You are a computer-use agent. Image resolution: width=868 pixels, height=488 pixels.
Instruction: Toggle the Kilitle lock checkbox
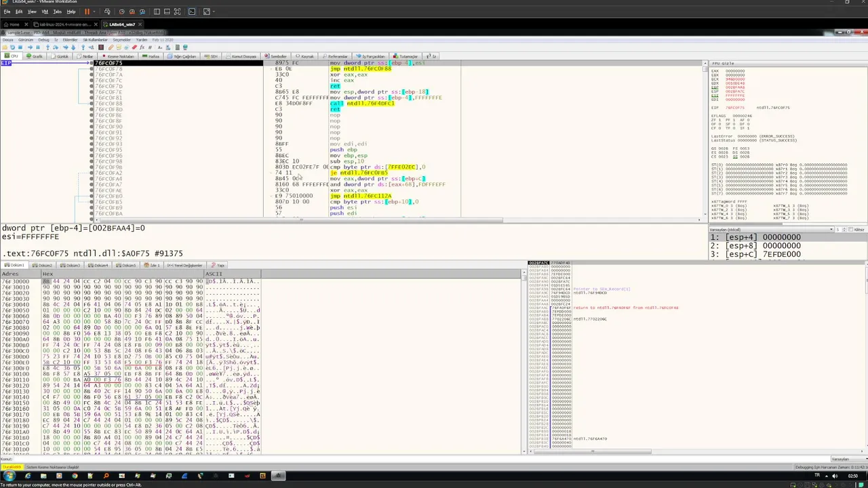tap(851, 230)
